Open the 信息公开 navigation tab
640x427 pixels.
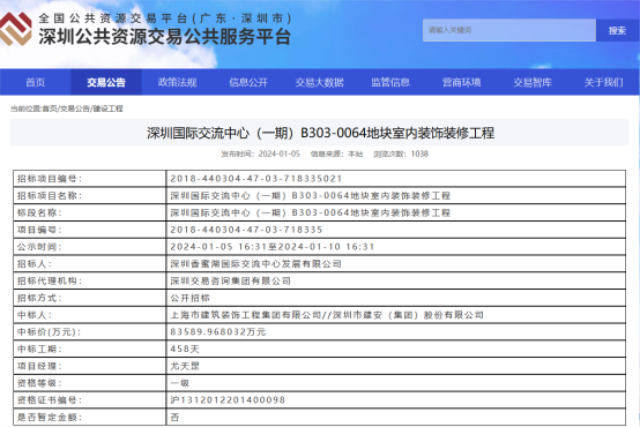[x=248, y=82]
